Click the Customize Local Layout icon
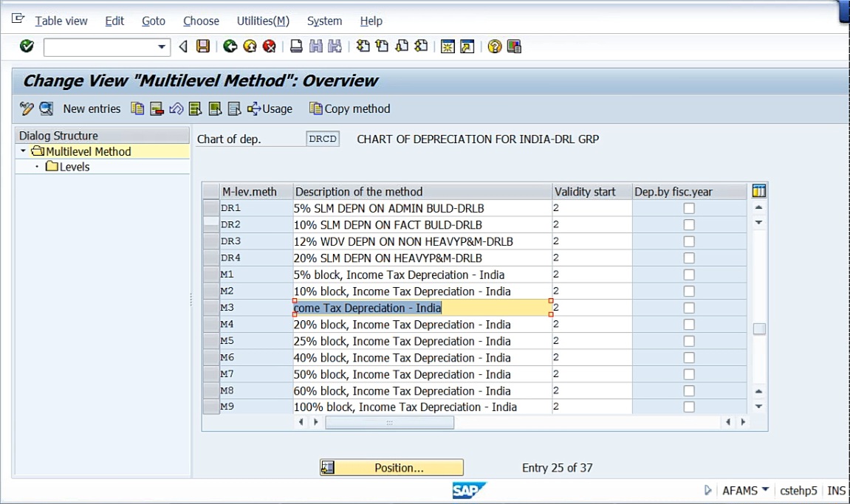The image size is (850, 504). (x=514, y=46)
